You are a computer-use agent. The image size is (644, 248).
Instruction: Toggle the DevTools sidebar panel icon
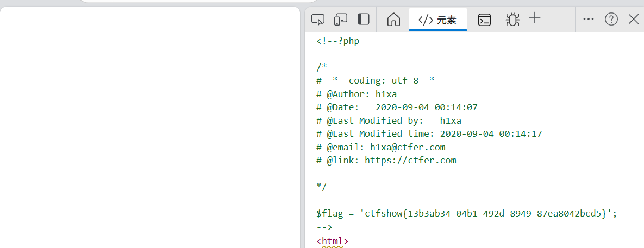coord(364,20)
